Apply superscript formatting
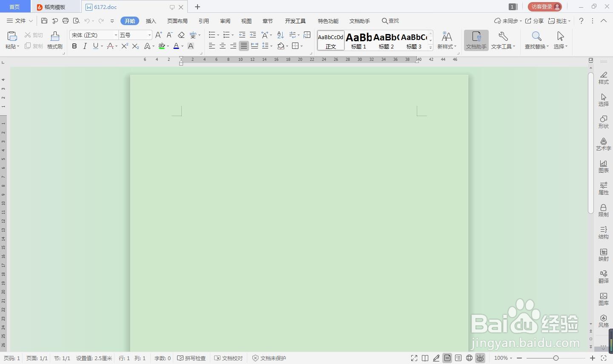 [x=124, y=46]
